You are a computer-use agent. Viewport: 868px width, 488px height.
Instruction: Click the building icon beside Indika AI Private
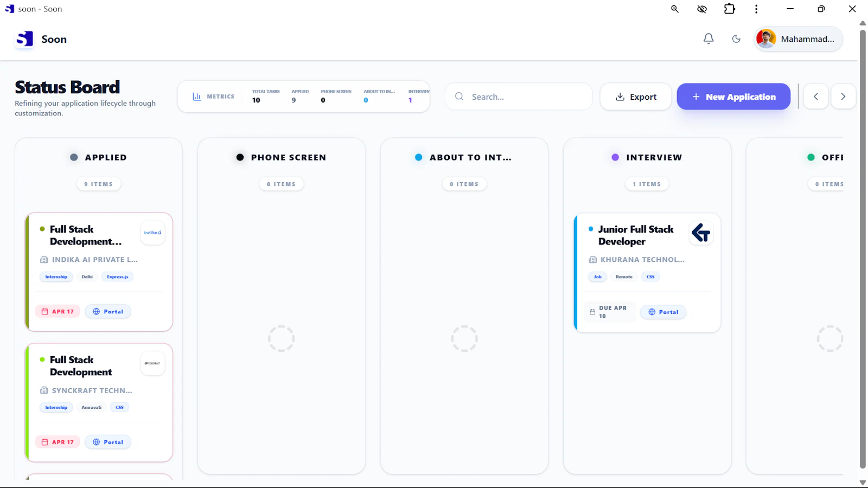(x=44, y=260)
